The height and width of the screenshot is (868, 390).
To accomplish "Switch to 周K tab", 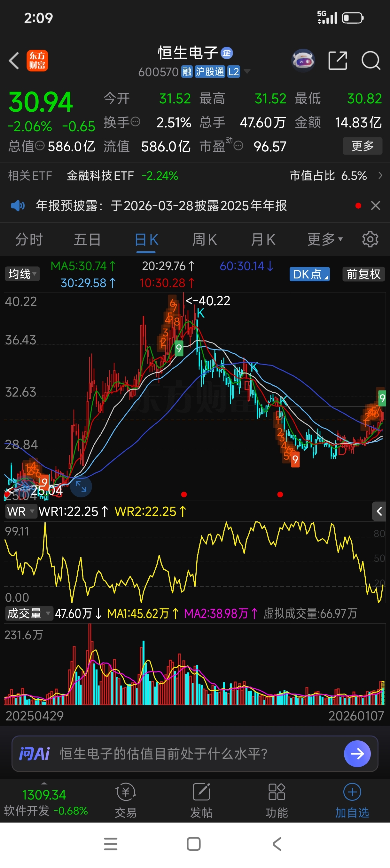I will coord(204,240).
